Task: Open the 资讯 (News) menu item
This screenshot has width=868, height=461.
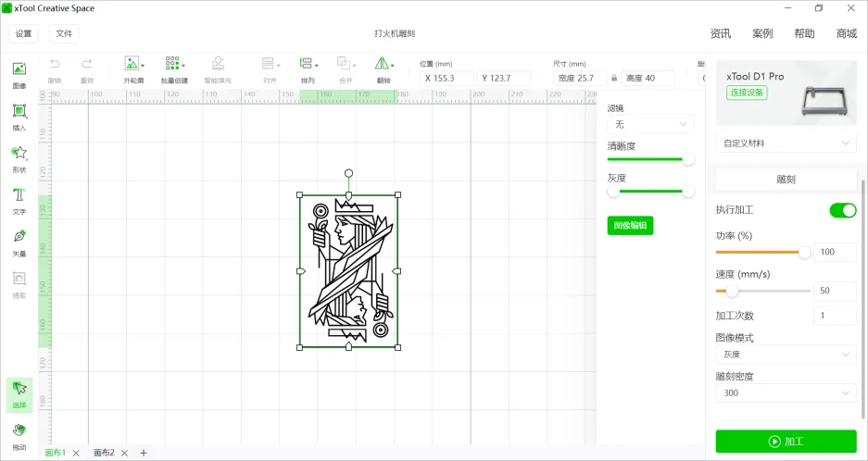Action: [x=721, y=33]
